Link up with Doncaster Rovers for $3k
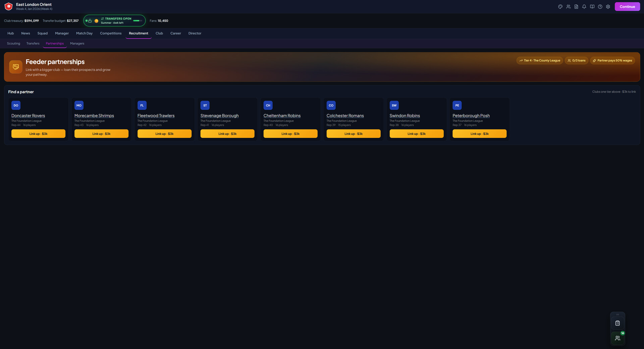The width and height of the screenshot is (644, 349). coord(38,134)
